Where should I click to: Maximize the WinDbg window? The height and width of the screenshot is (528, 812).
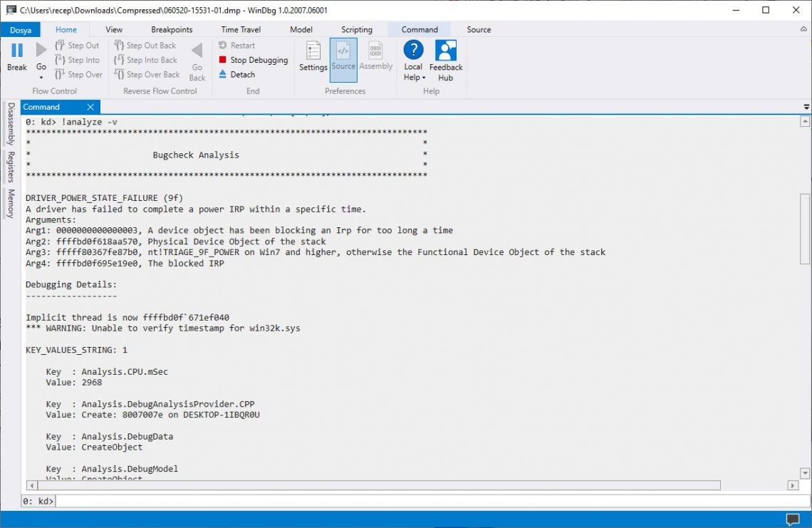click(x=766, y=10)
